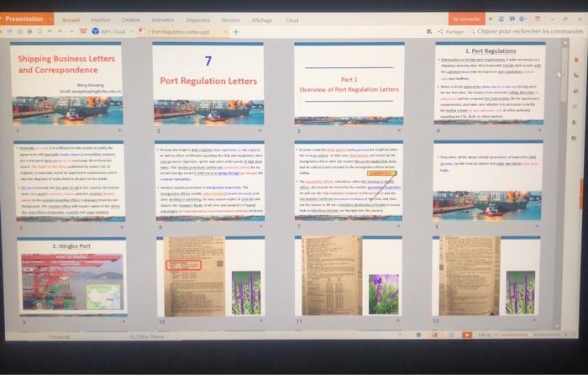
Task: Select slide 4 Port Regulations thumbnail
Action: 490,83
